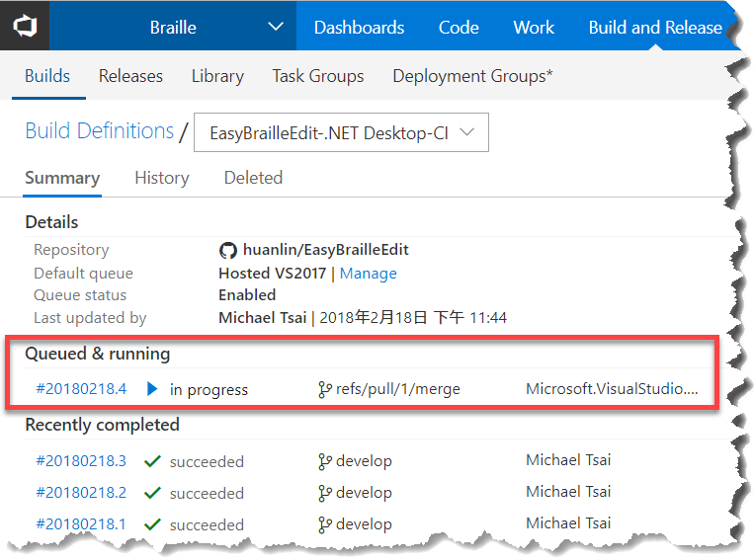
Task: Click 'develop' branch on the #20180218.1 row
Action: click(364, 523)
